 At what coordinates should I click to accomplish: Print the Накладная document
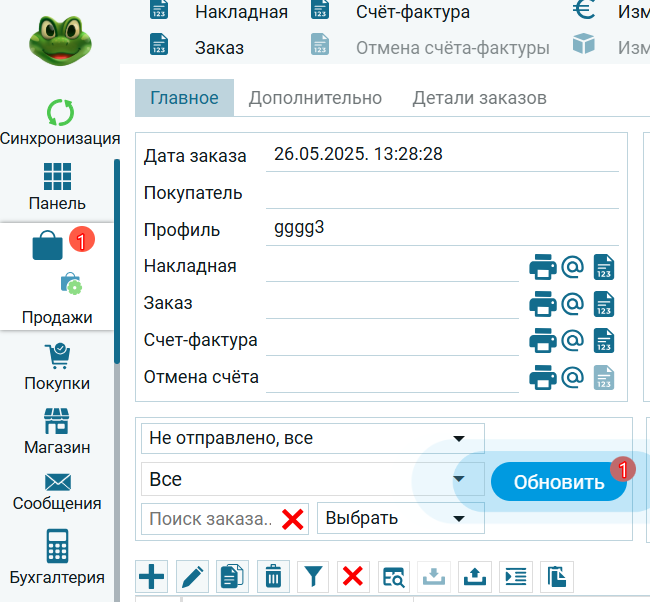pos(542,267)
